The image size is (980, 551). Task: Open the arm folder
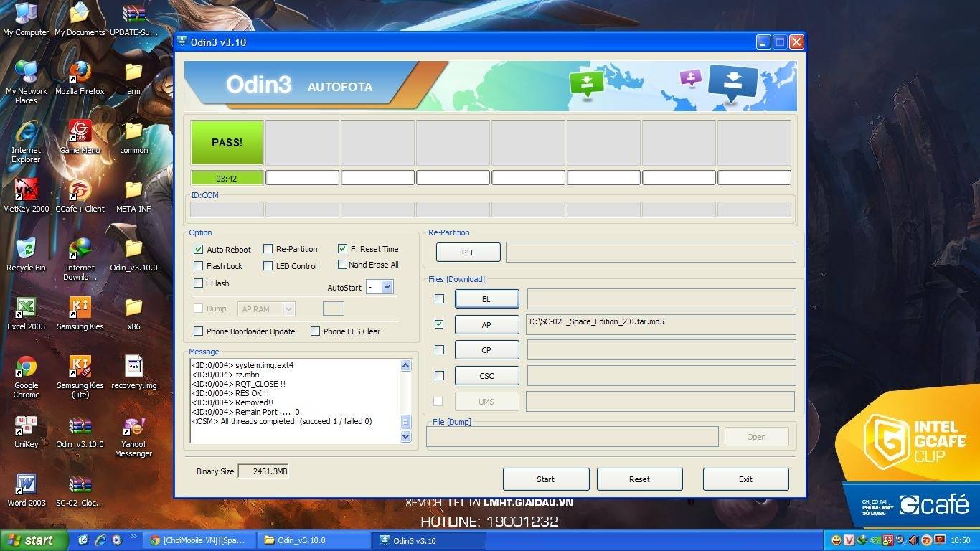[x=133, y=77]
